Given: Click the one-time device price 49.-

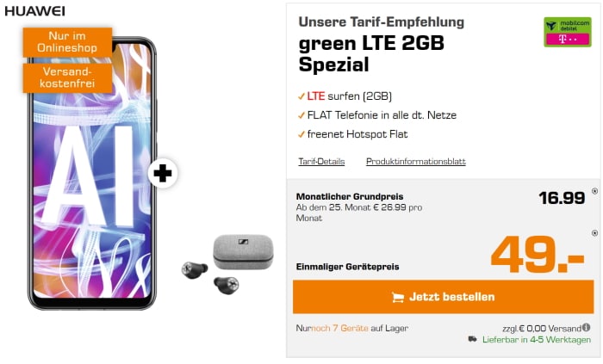Looking at the screenshot, I should (538, 254).
